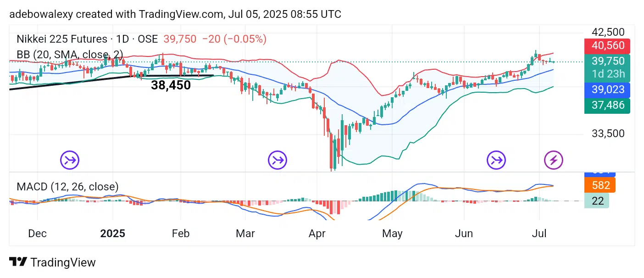Click the blue 39,023 basis price label
Viewport: 644px width, 278px height.
point(607,89)
